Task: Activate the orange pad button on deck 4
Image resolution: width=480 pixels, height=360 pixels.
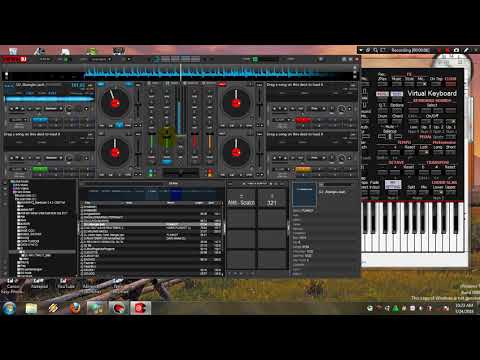Action: [303, 169]
